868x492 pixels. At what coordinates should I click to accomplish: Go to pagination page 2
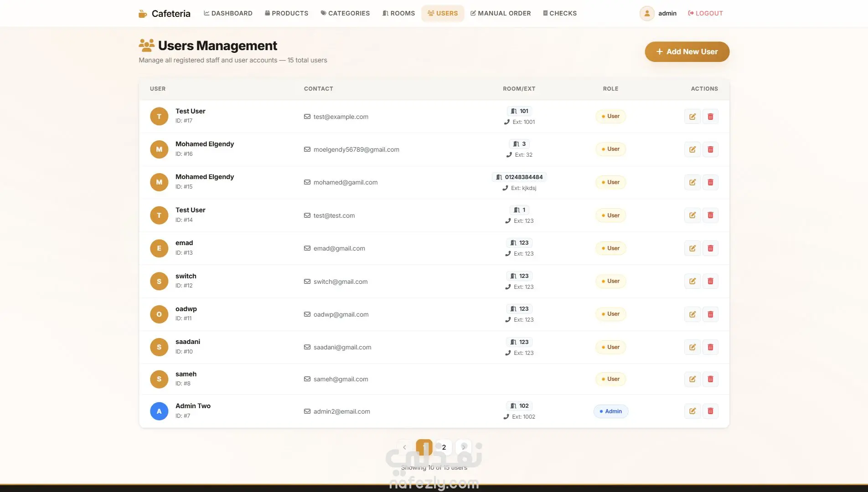pos(444,447)
